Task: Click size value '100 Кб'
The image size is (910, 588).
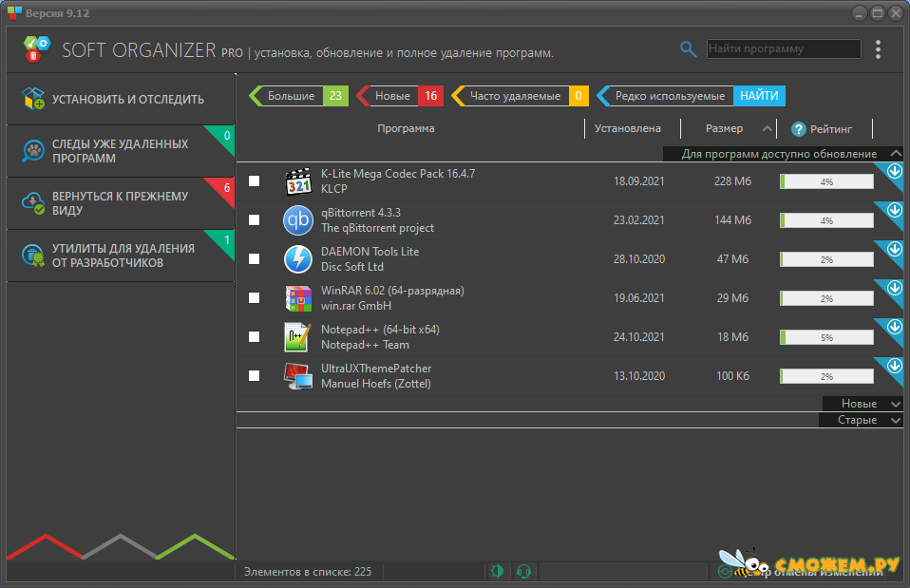Action: 732,375
